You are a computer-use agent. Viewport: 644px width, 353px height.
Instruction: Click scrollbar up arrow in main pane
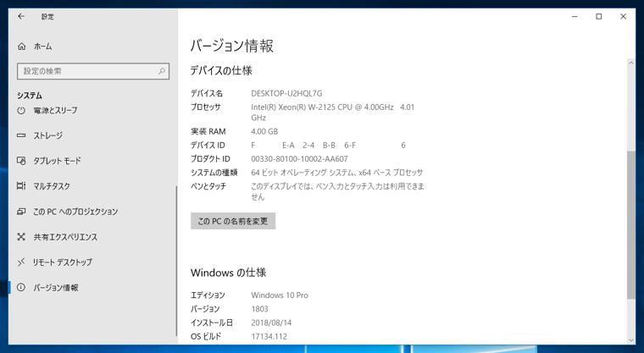[630, 63]
